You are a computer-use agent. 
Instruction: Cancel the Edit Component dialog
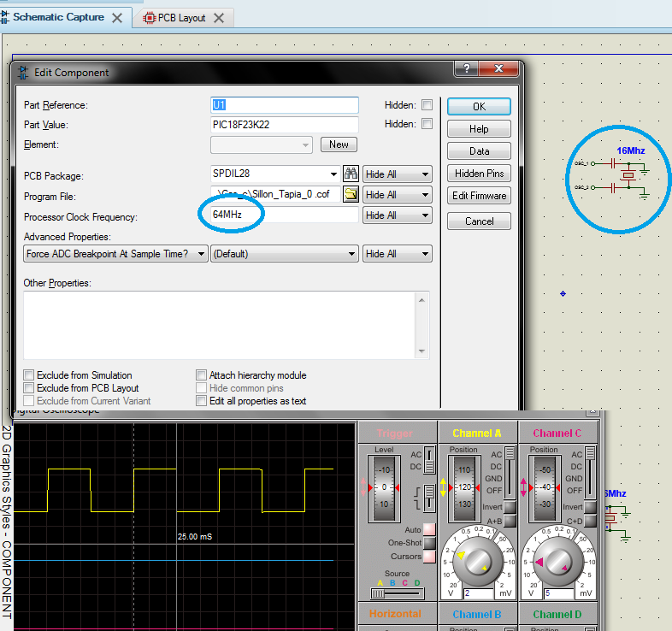(x=479, y=221)
